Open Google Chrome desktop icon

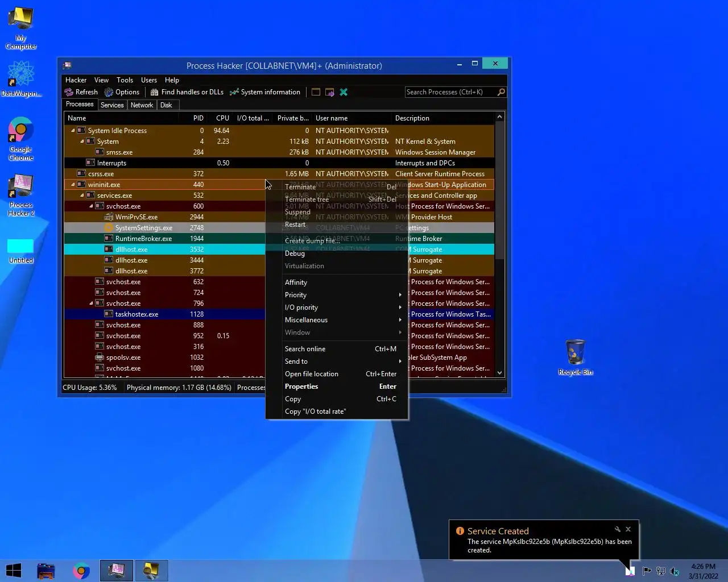pos(21,139)
